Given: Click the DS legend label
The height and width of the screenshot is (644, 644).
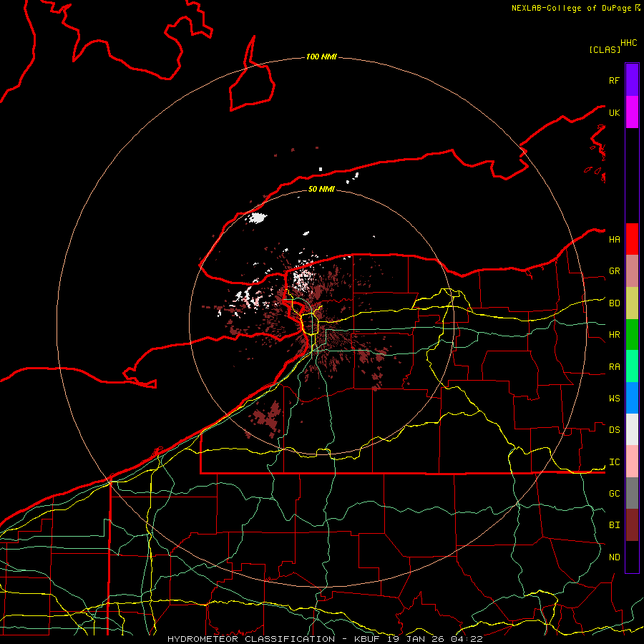Looking at the screenshot, I should point(614,430).
